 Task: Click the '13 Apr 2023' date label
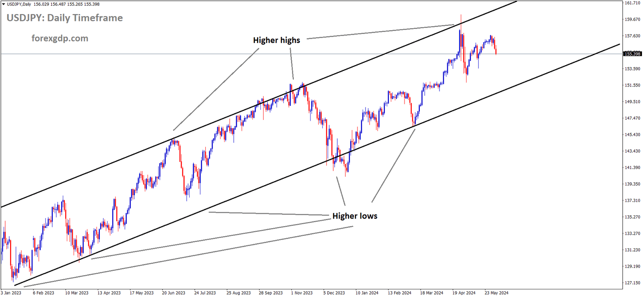109,293
